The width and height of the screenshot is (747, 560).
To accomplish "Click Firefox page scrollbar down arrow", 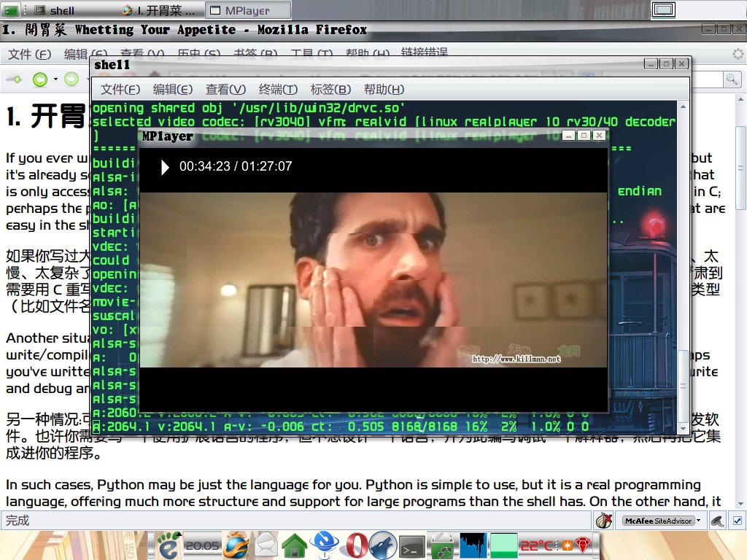I will (x=740, y=504).
